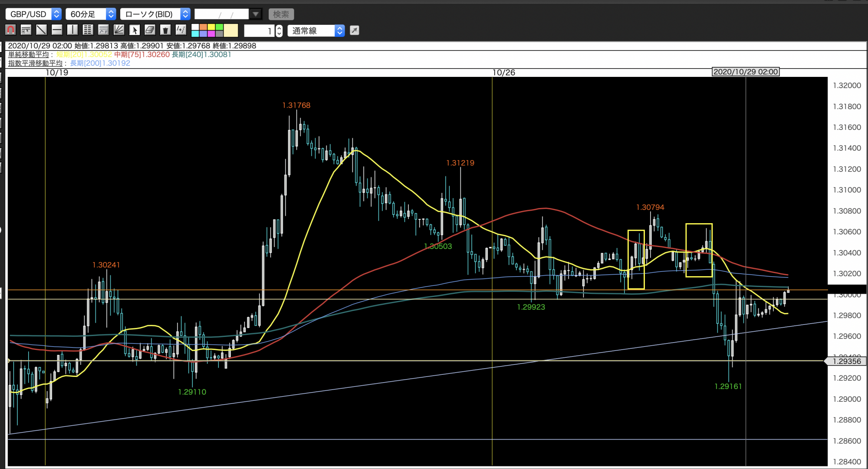Click the 10/19 date label

coord(57,73)
